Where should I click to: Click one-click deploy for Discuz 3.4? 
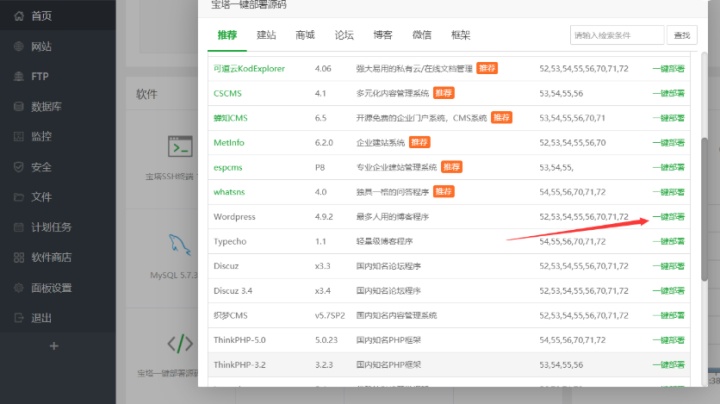(669, 291)
